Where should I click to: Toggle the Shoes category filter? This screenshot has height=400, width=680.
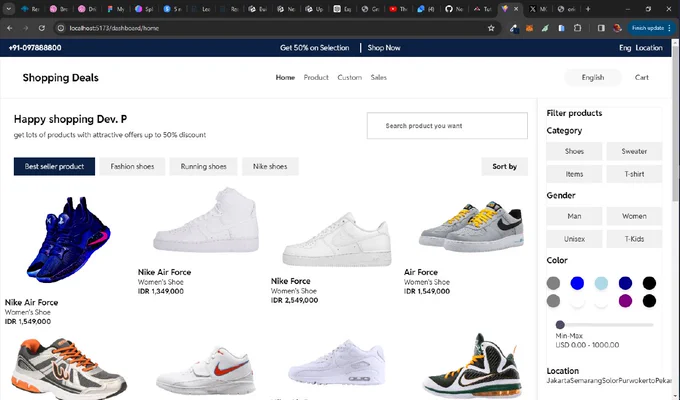[x=574, y=151]
